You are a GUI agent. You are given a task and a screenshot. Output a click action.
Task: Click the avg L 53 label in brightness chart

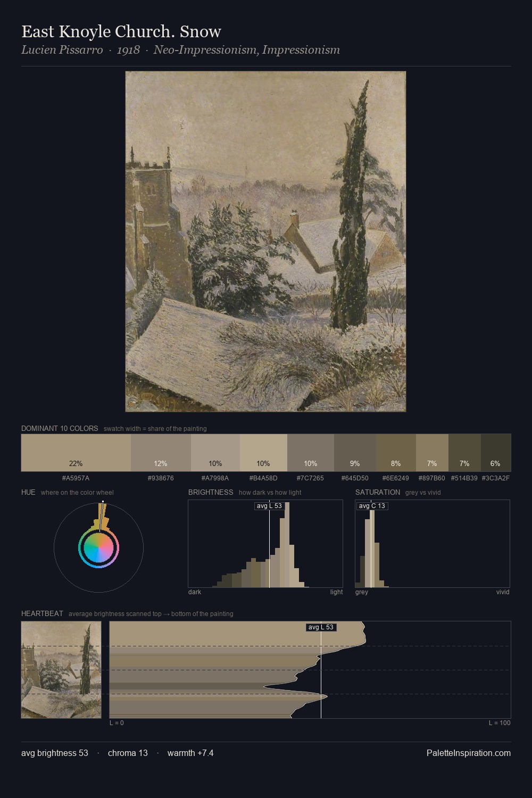click(x=269, y=506)
